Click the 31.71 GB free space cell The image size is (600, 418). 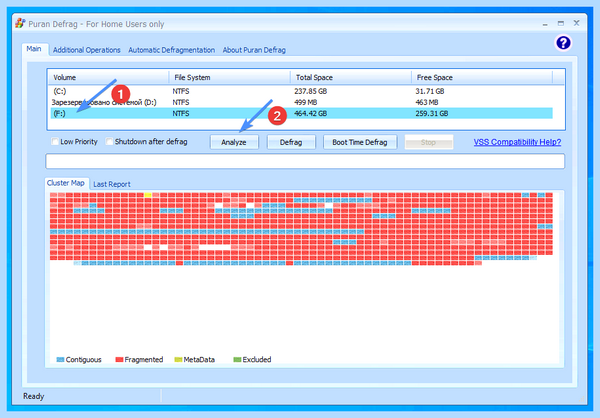[430, 91]
